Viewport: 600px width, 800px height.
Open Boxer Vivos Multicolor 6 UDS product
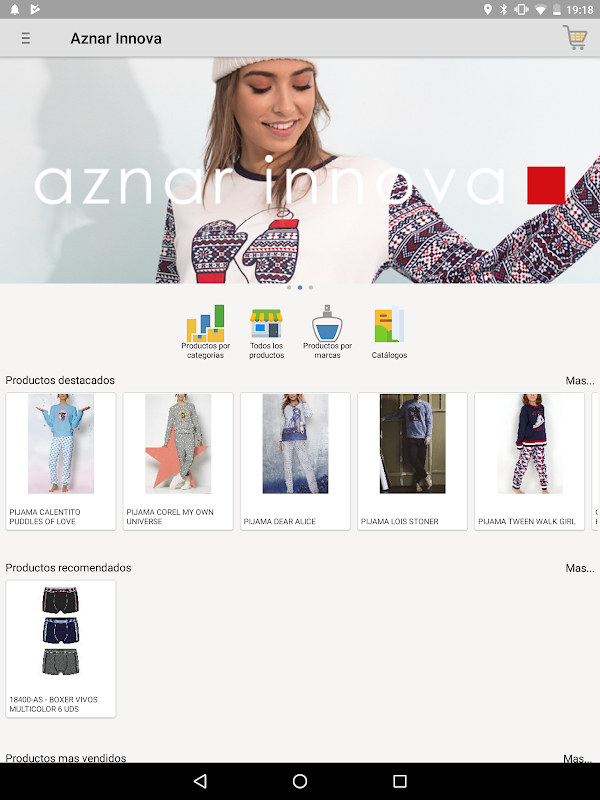pyautogui.click(x=61, y=649)
